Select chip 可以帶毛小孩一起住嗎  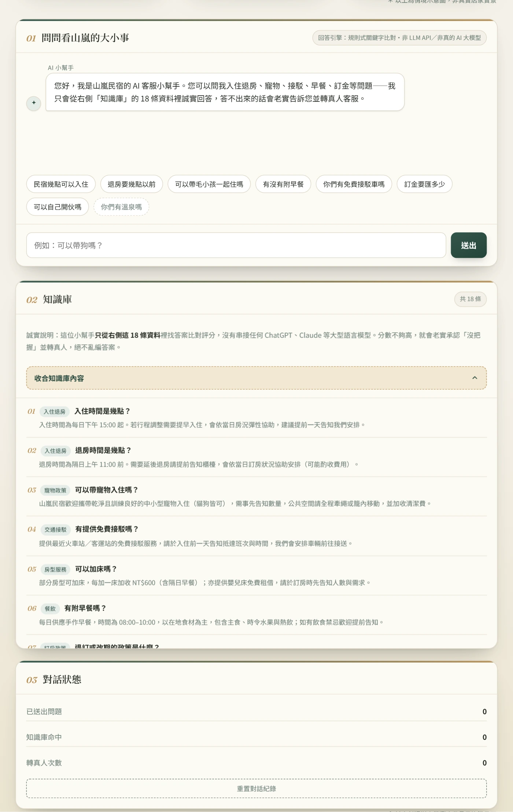click(x=209, y=184)
